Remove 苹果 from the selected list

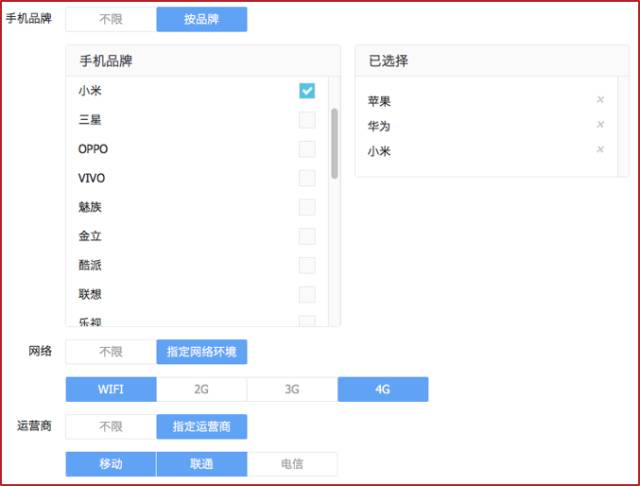pyautogui.click(x=600, y=100)
